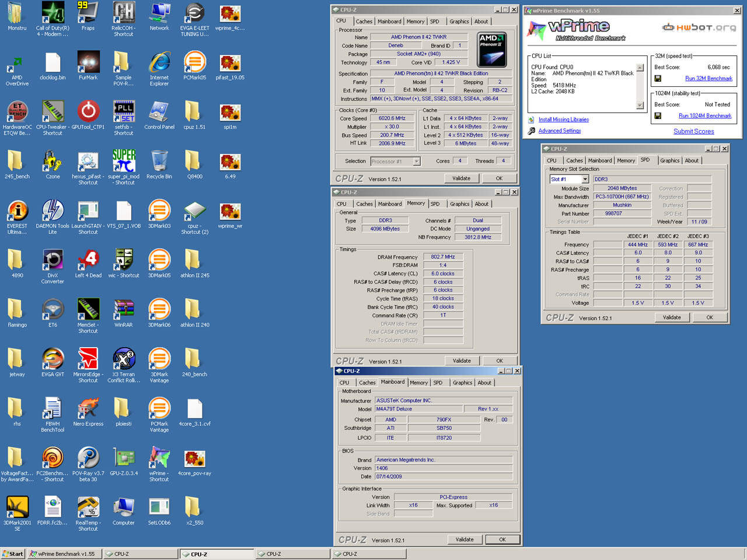Open the Recycle Bin
Image resolution: width=747 pixels, height=560 pixels.
click(159, 164)
